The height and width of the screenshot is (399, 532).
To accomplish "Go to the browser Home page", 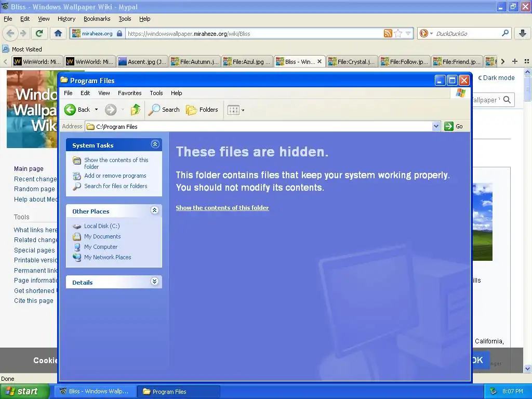I will (58, 33).
